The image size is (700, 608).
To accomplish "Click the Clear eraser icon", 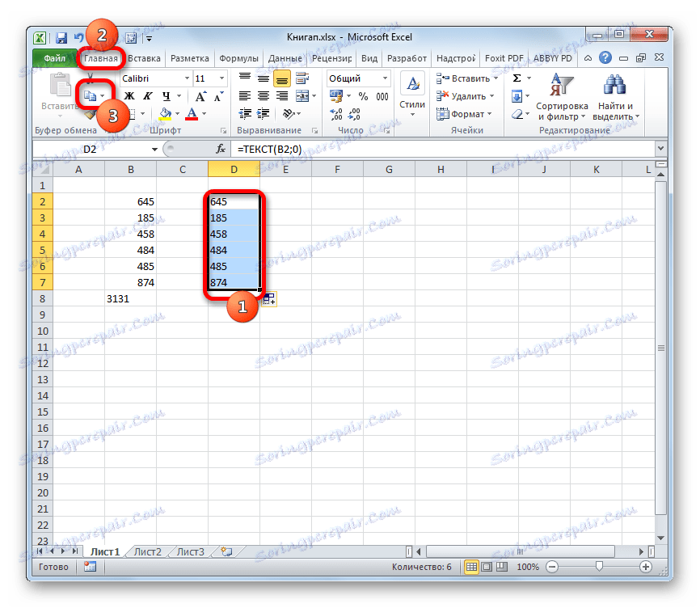I will coord(517,114).
